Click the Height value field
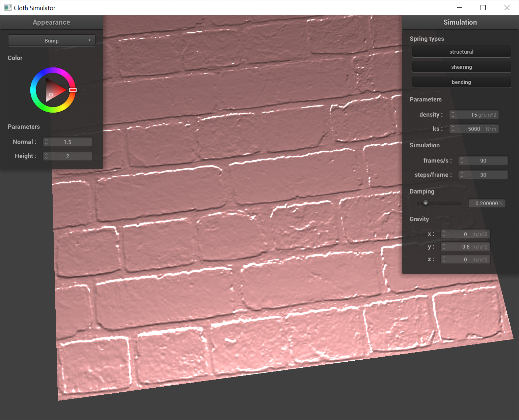This screenshot has width=519, height=420. pyautogui.click(x=67, y=156)
